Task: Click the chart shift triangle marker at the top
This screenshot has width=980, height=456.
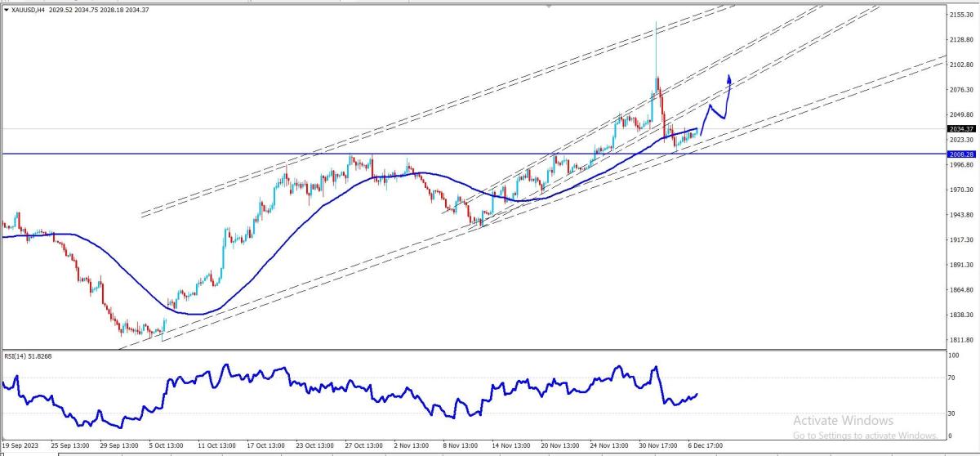Action: (549, 5)
